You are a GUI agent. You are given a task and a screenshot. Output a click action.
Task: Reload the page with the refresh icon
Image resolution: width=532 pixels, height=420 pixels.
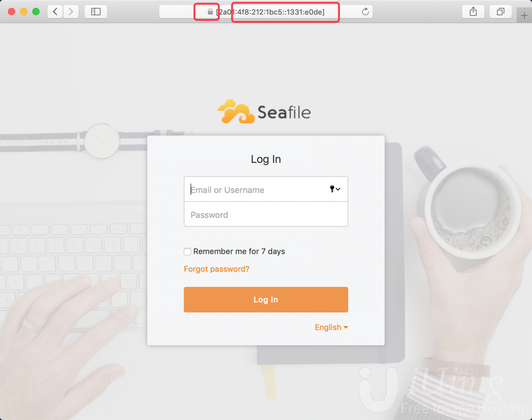(x=365, y=12)
